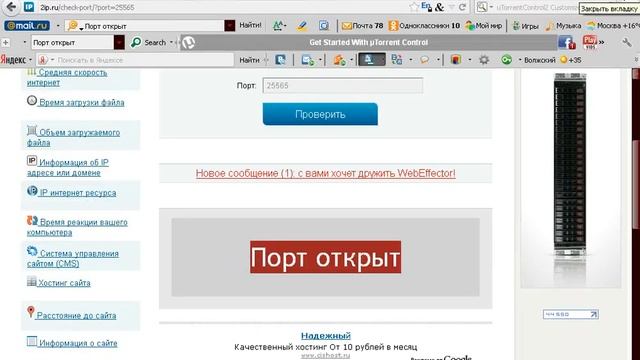This screenshot has width=640, height=360.
Task: Click the Yandex translate icon
Action: (x=396, y=60)
